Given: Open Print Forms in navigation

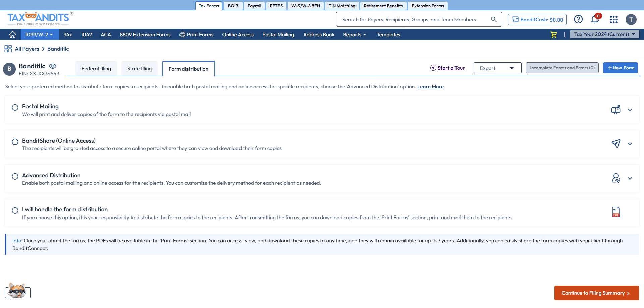Looking at the screenshot, I should click(197, 35).
